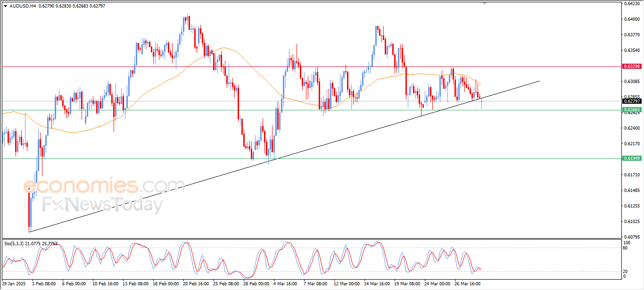The height and width of the screenshot is (290, 644).
Task: Click the gray chart shift triangle marker
Action: (x=484, y=3)
